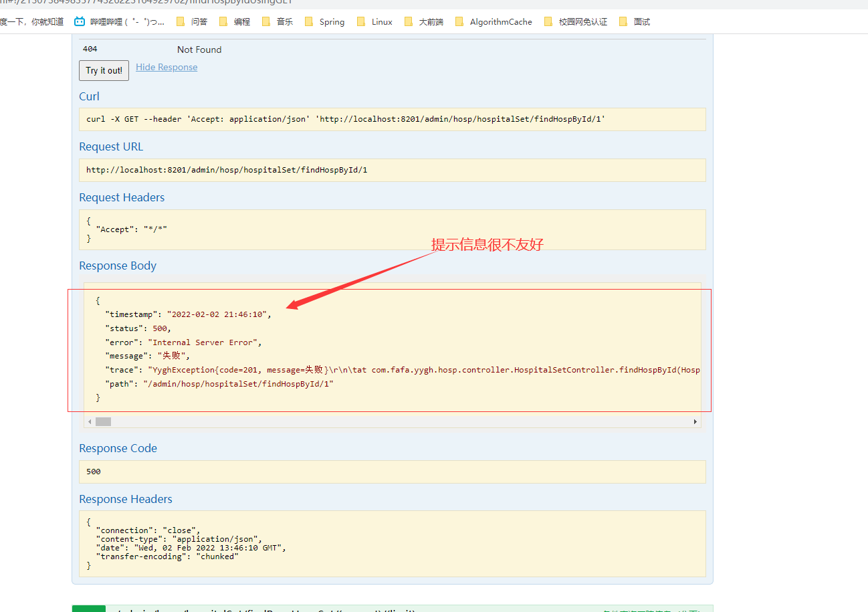Open the AlgorithmCache bookmark folder
Viewport: 868px width, 612px height.
coord(494,22)
